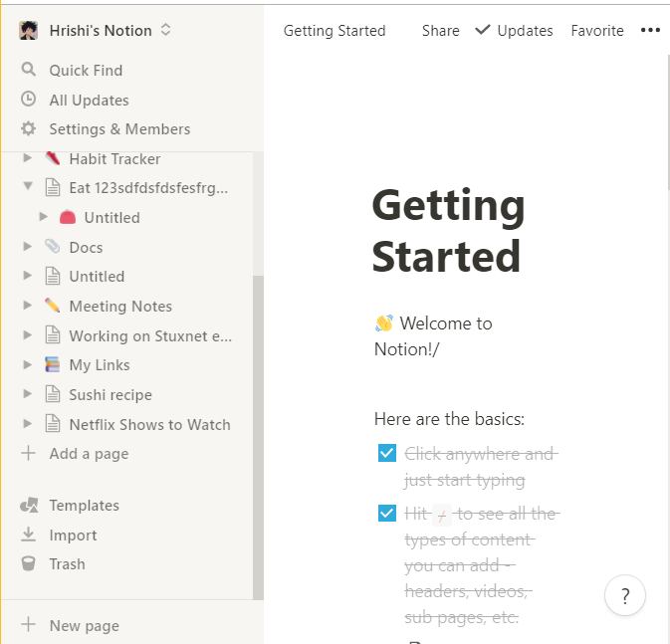Click the Settings gear icon
The width and height of the screenshot is (670, 644).
pos(28,128)
